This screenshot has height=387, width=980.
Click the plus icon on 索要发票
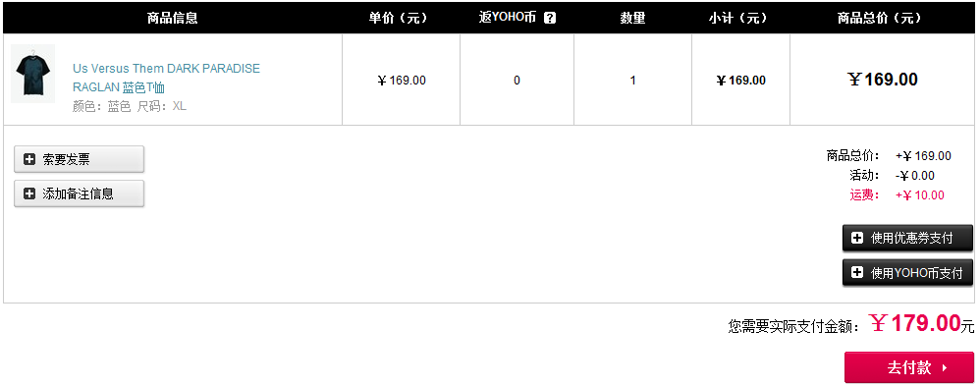[x=29, y=159]
